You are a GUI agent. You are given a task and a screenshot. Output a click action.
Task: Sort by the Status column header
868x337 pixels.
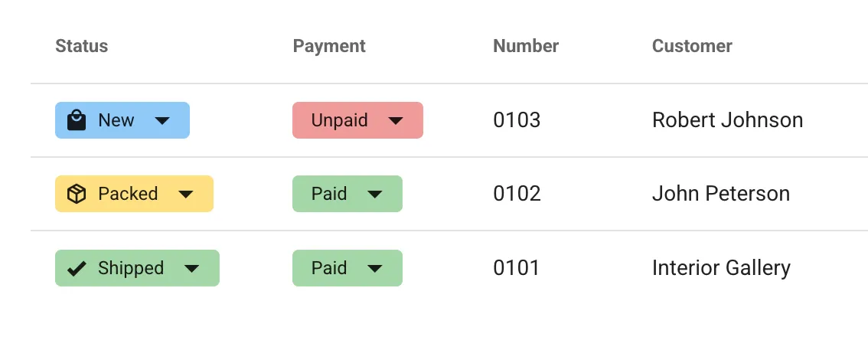click(x=81, y=46)
